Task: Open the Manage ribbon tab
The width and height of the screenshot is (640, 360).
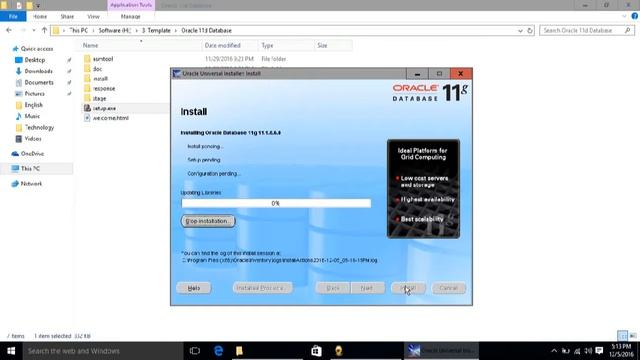Action: 130,16
